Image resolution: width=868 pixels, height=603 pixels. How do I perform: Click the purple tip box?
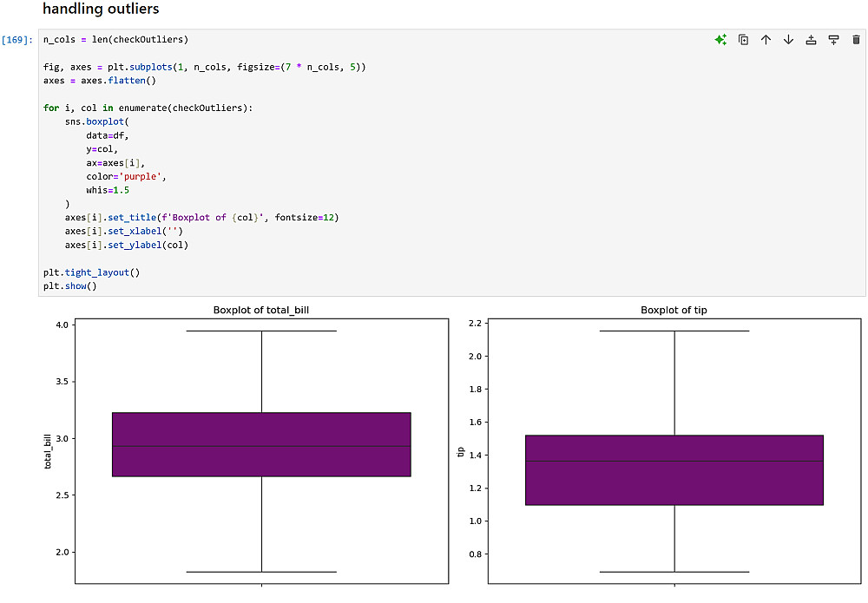point(674,469)
